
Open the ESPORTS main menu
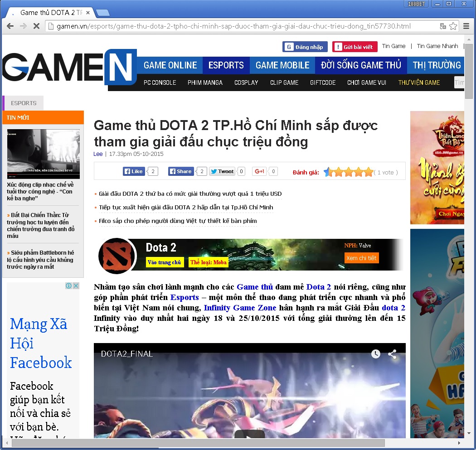point(226,65)
